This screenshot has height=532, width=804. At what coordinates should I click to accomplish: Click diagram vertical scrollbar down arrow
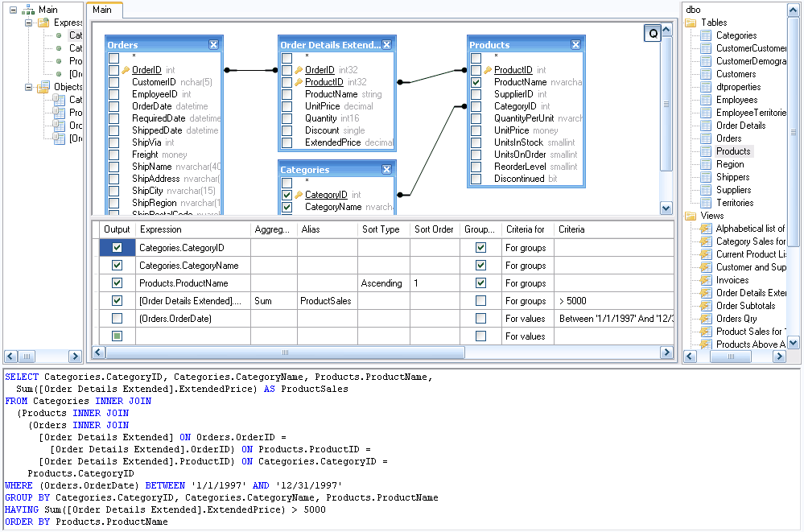click(666, 208)
